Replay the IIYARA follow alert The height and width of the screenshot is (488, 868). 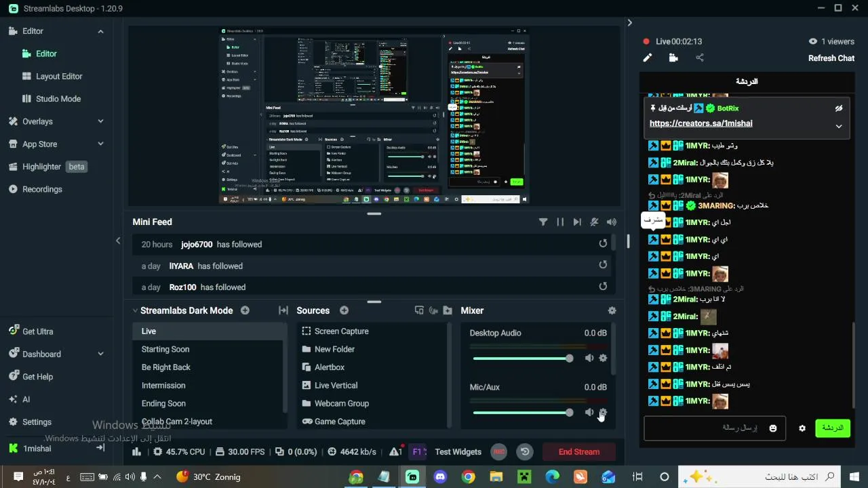tap(603, 265)
